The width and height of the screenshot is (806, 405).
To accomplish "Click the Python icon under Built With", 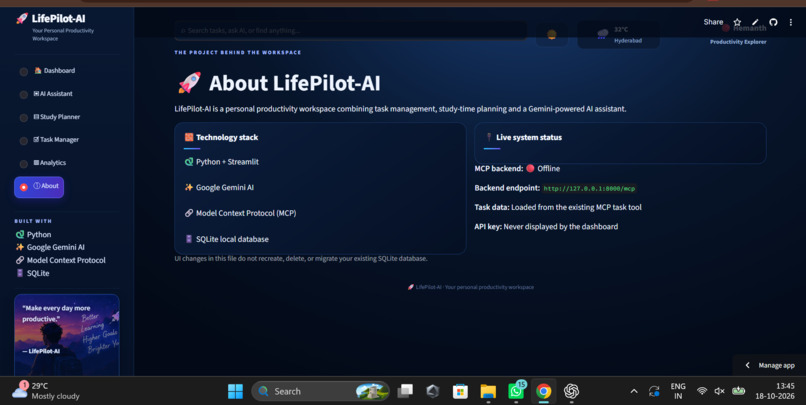I will pos(20,234).
